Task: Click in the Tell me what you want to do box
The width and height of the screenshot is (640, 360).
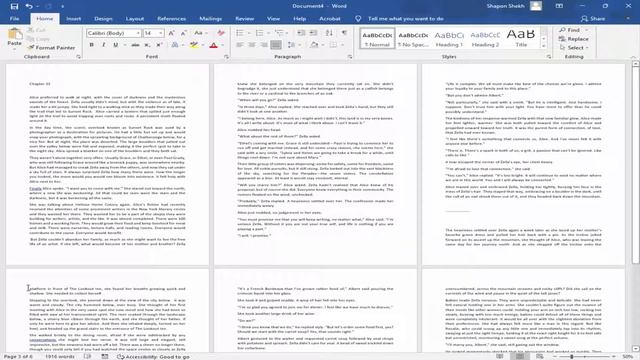Action: tap(405, 18)
